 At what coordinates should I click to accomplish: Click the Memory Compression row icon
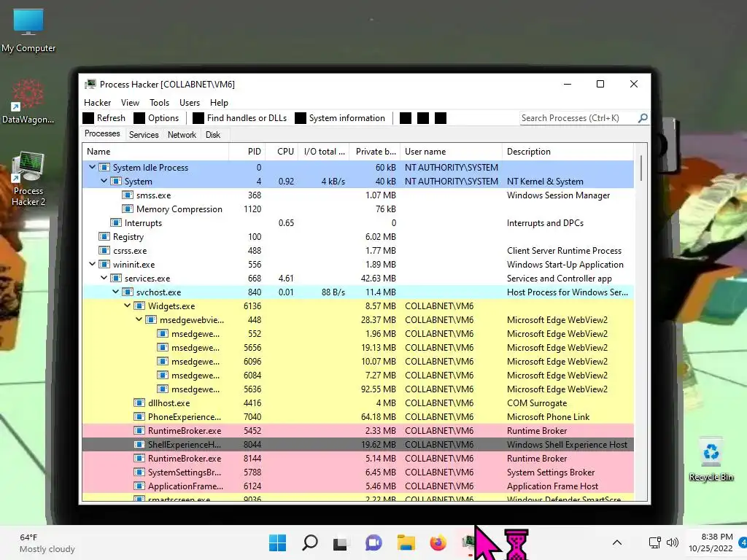(127, 209)
